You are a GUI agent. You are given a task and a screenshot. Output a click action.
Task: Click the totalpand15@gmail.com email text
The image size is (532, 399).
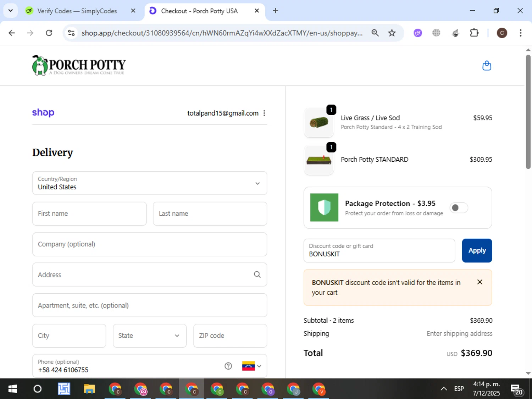223,113
